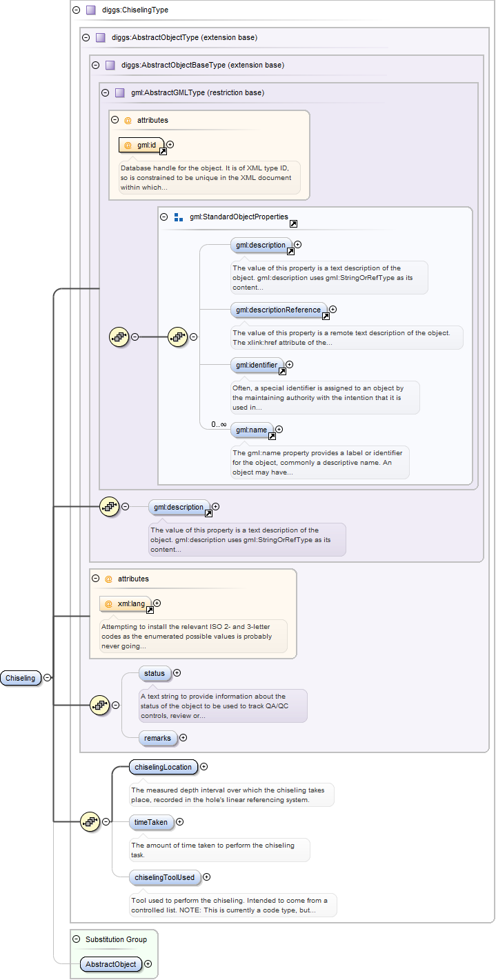Collapse the diggs:ChiselingType box
The height and width of the screenshot is (980, 496).
[x=76, y=10]
